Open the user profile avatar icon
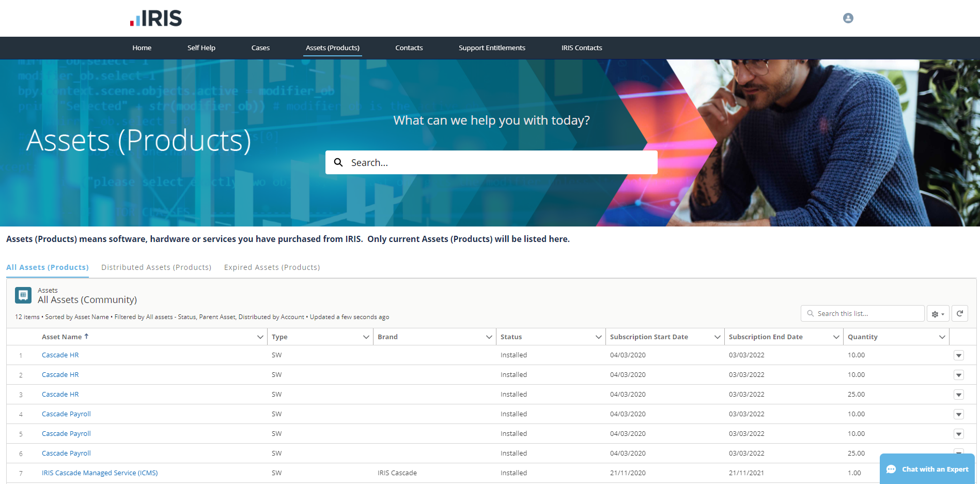980x484 pixels. pos(848,18)
